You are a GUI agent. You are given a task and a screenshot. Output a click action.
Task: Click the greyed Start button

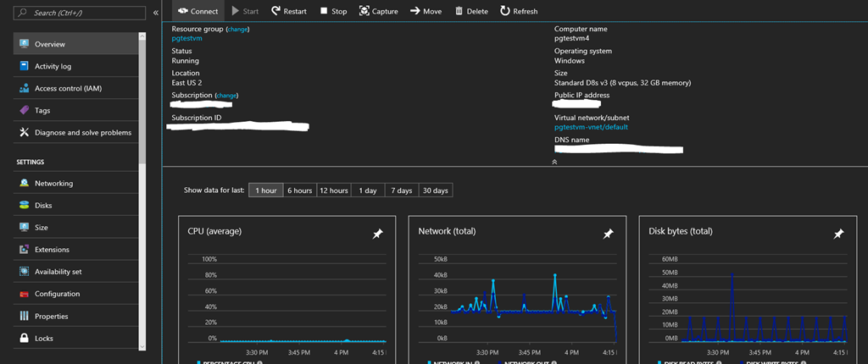(x=245, y=11)
